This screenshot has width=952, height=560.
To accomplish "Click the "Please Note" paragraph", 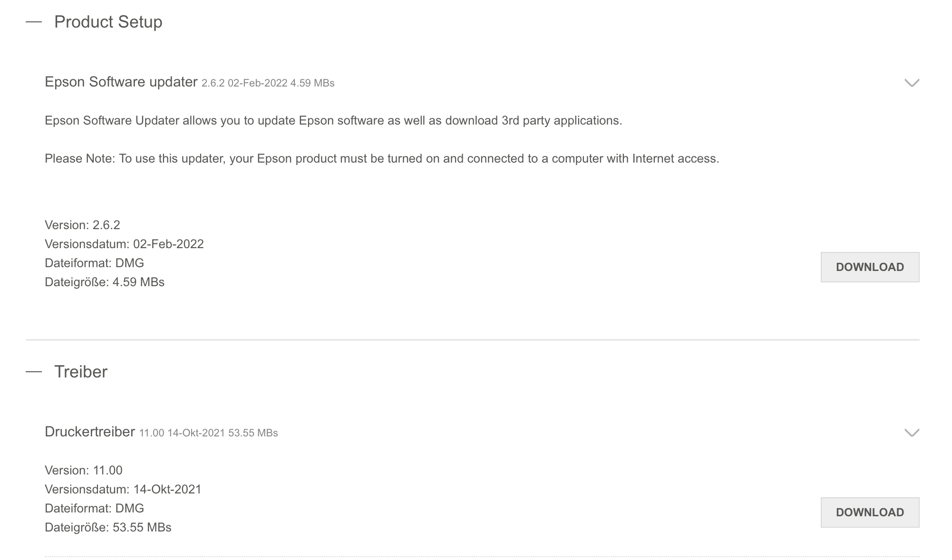I will tap(381, 159).
